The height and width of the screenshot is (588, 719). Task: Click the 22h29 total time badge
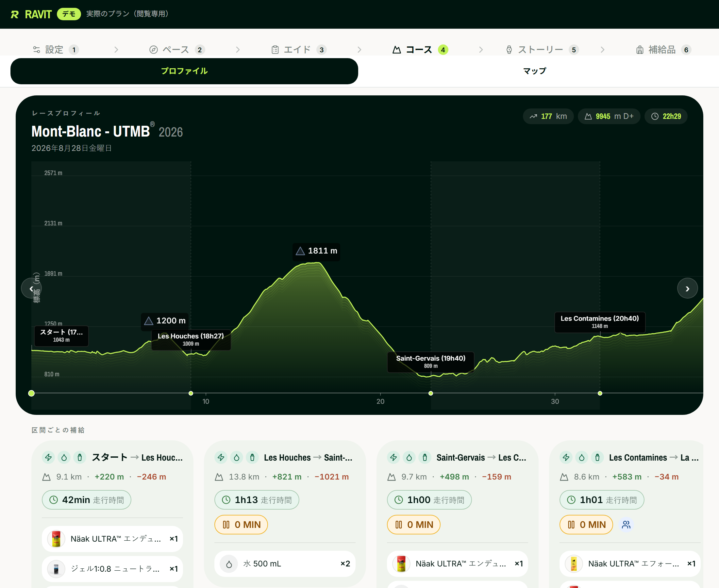[x=666, y=117]
